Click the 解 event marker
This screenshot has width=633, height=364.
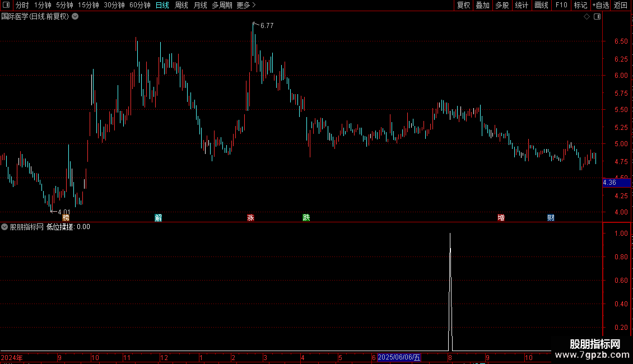tap(158, 218)
